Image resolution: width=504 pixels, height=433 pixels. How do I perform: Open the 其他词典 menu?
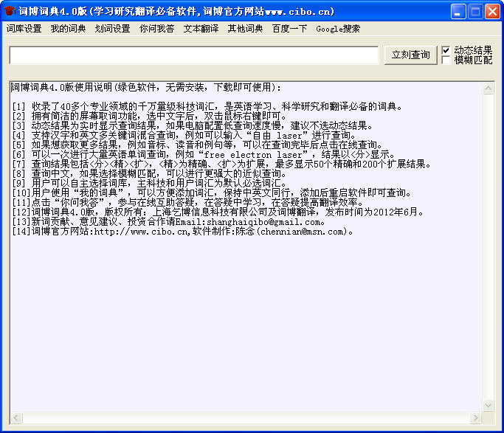point(245,29)
